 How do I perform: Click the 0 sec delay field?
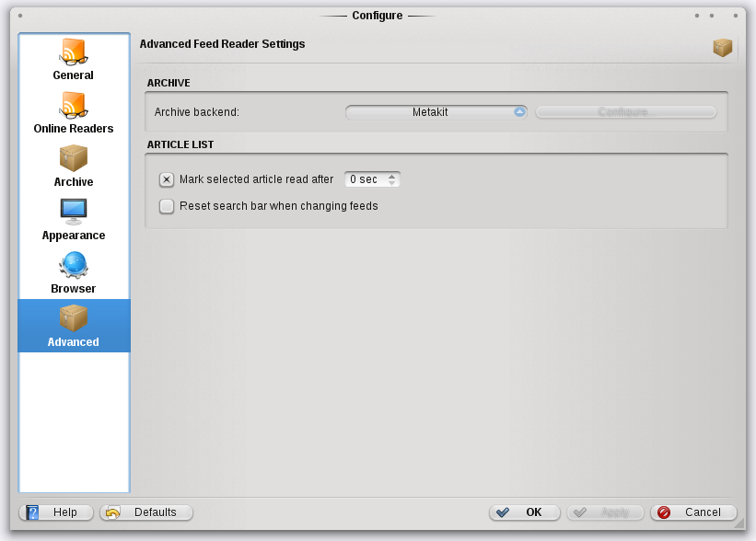(x=372, y=179)
